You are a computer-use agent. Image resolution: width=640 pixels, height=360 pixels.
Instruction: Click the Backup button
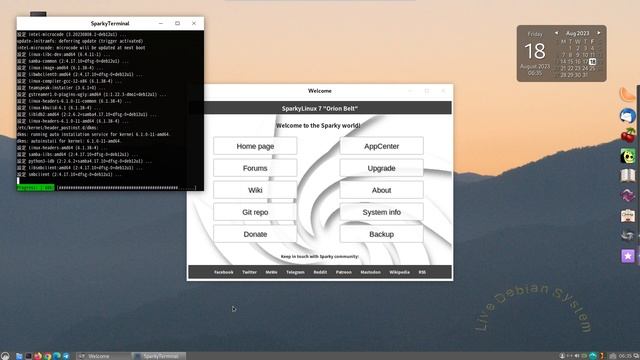pyautogui.click(x=382, y=234)
